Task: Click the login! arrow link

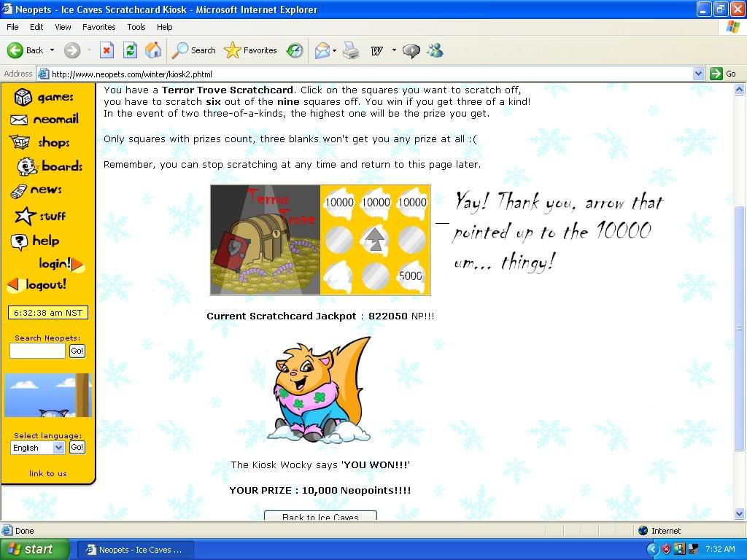Action: point(61,263)
